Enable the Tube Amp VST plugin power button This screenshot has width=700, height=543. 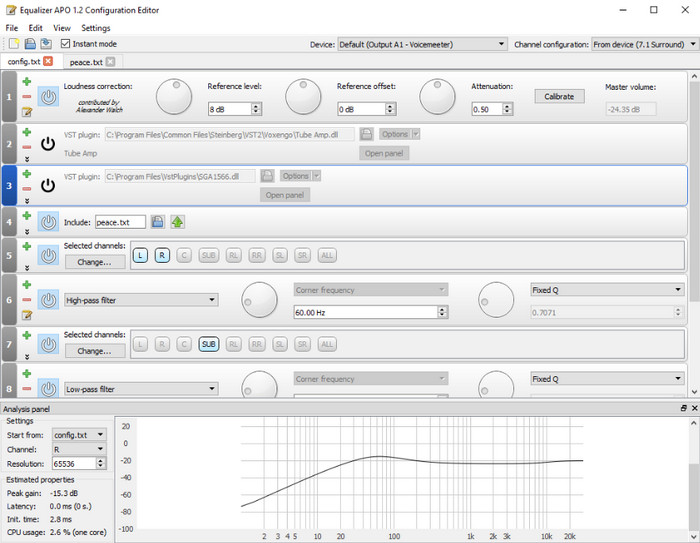(x=48, y=143)
